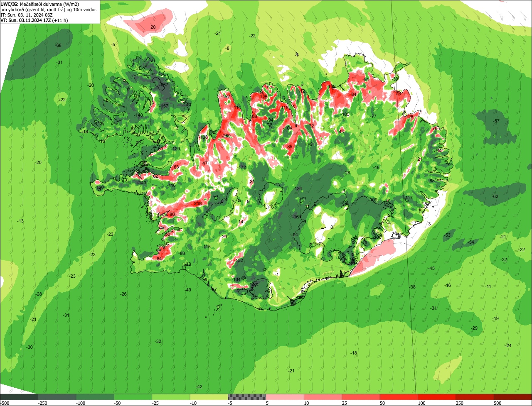The height and width of the screenshot is (406, 532).
Task: Click the '-49' value off the southwest coast
Action: click(x=188, y=290)
